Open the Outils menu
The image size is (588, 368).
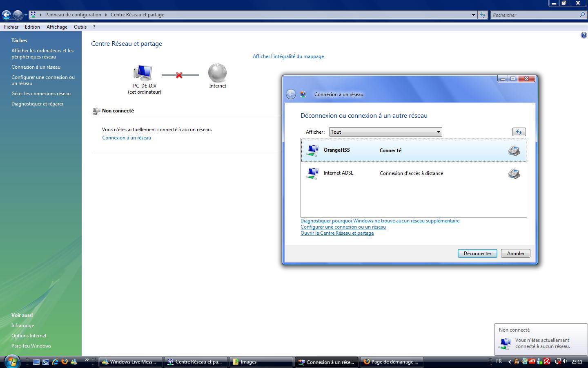[80, 27]
